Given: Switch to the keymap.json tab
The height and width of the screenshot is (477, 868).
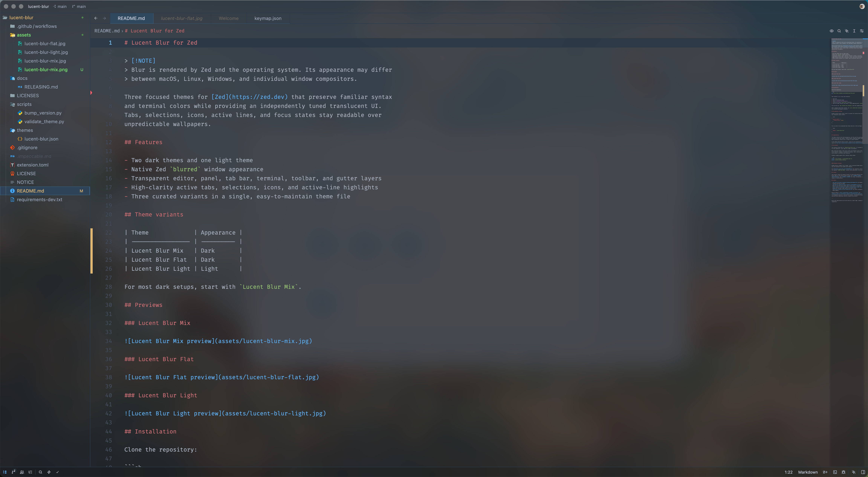Looking at the screenshot, I should [x=268, y=18].
